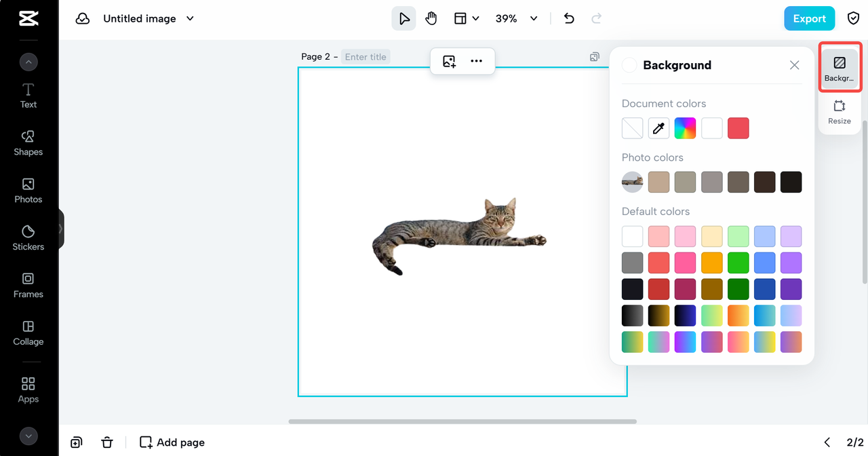
Task: Select the red document color swatch
Action: point(738,128)
